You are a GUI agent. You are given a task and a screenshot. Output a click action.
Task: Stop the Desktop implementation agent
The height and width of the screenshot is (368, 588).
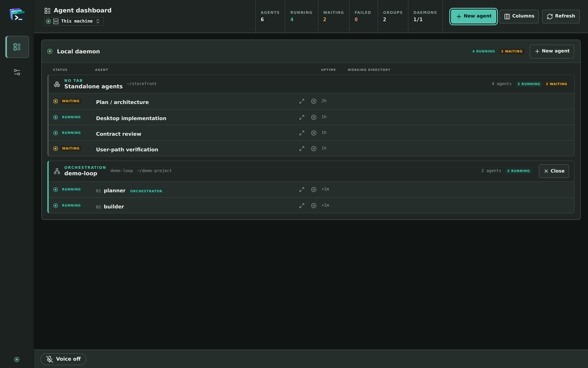(x=314, y=117)
